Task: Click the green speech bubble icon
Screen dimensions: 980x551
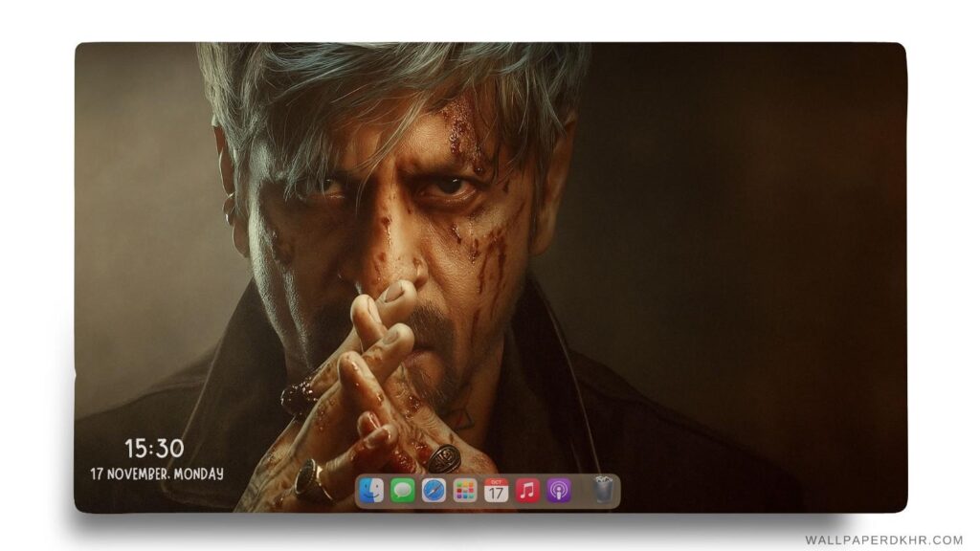Action: [x=401, y=490]
